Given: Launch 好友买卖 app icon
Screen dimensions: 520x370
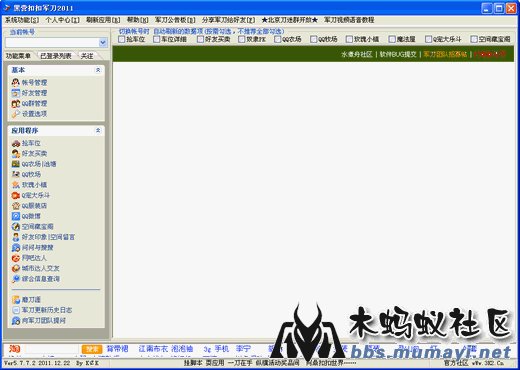Looking at the screenshot, I should click(16, 154).
